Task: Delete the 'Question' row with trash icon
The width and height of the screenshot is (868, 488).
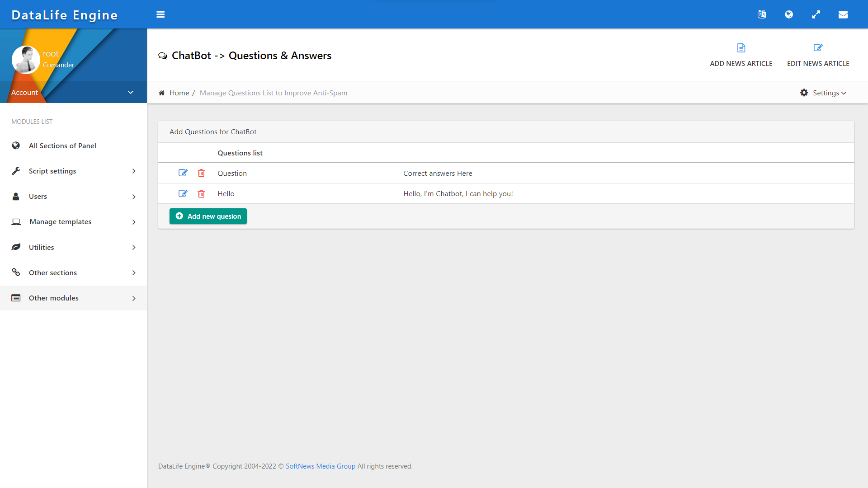Action: tap(201, 173)
